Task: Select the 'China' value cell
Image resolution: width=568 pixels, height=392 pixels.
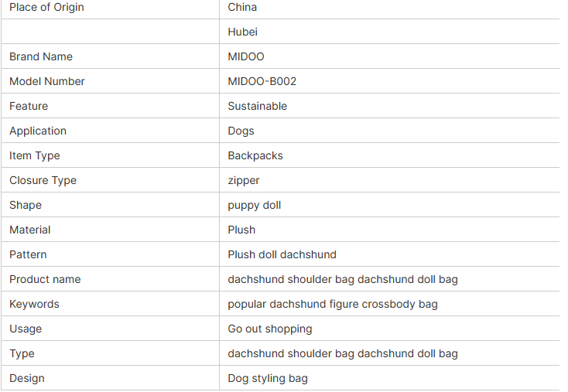Action: (389, 8)
